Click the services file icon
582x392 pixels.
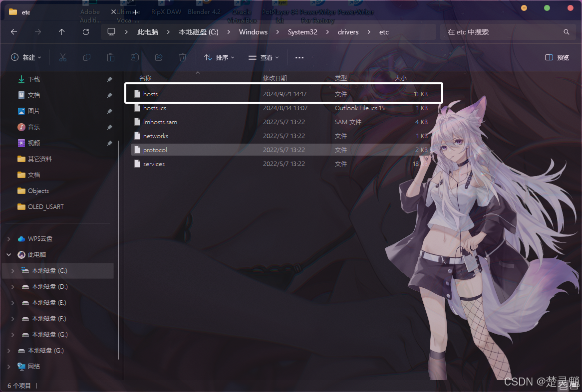[137, 164]
